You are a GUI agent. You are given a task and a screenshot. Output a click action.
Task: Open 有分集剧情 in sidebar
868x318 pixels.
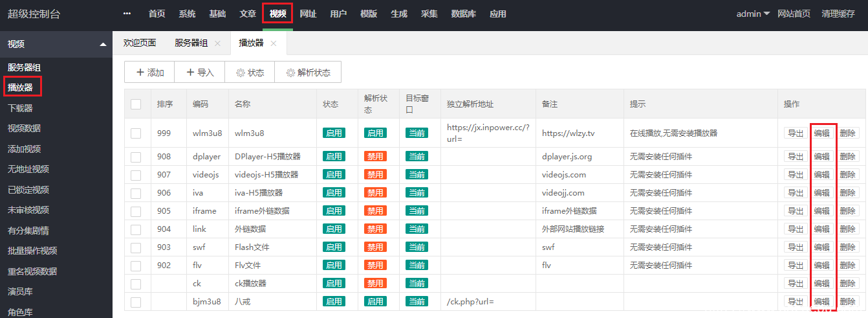pyautogui.click(x=28, y=231)
